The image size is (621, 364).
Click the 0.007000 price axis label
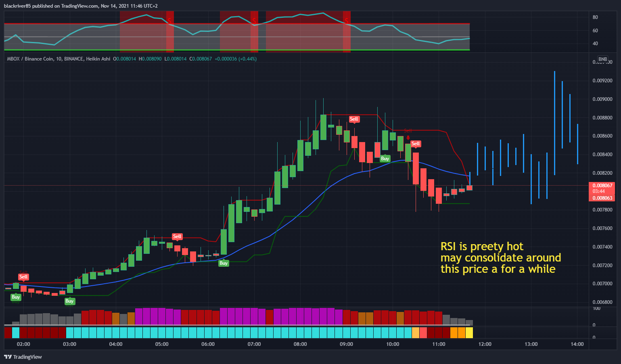602,284
